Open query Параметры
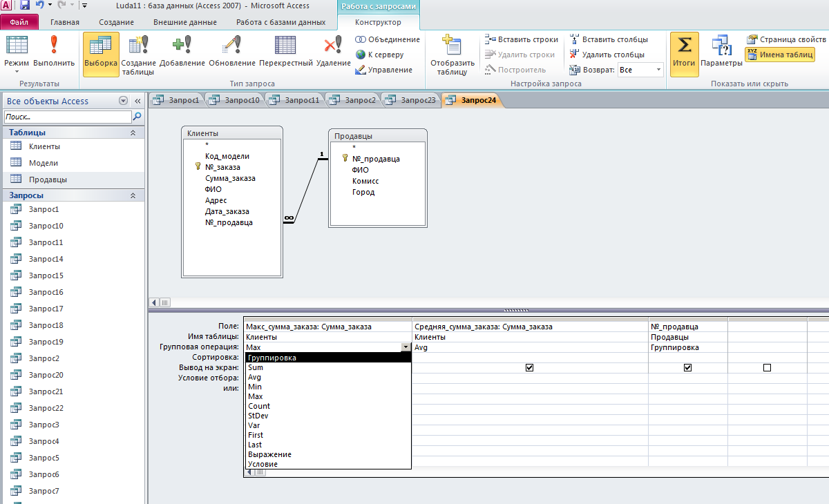 [x=721, y=52]
